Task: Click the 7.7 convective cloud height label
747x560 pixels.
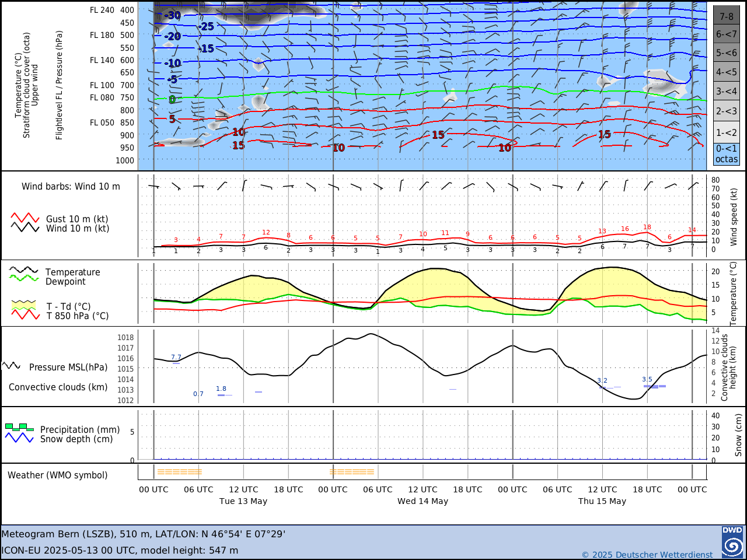Action: (x=176, y=357)
